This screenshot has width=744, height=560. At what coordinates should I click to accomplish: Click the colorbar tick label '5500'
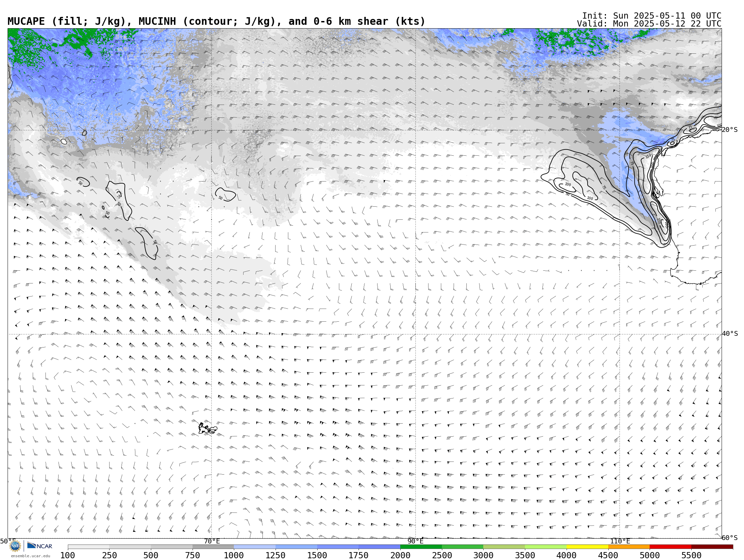[691, 556]
